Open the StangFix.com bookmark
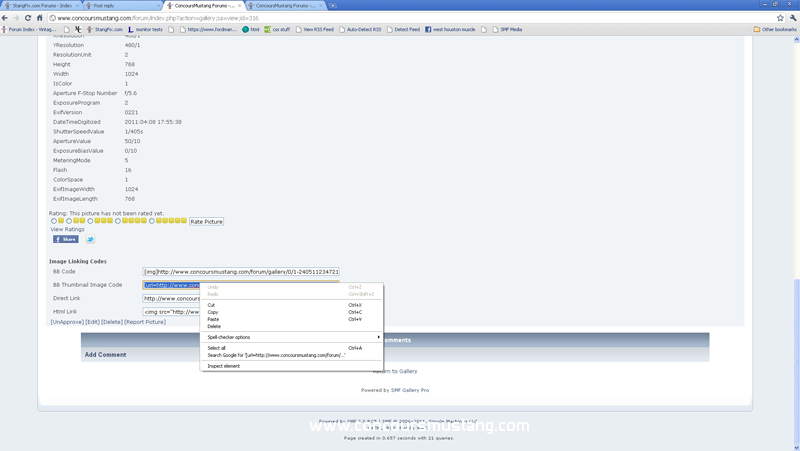Screen dimensions: 800x451 pyautogui.click(x=105, y=30)
